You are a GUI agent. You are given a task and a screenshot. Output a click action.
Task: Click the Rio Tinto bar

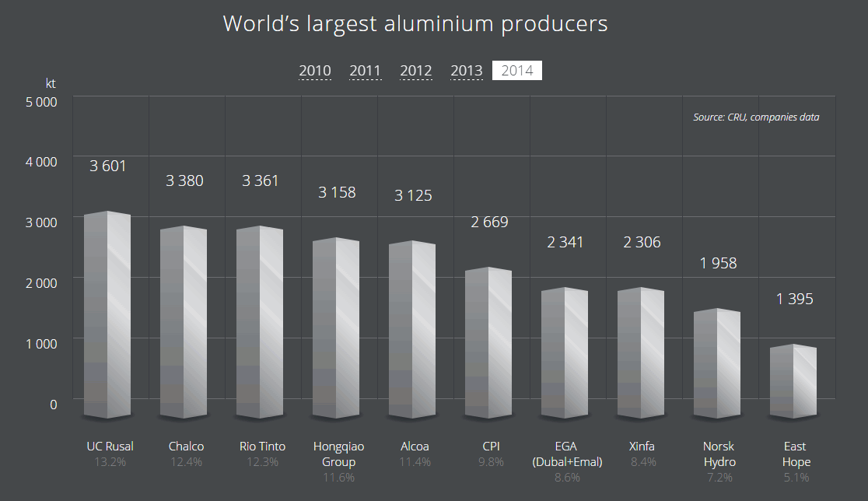[260, 321]
